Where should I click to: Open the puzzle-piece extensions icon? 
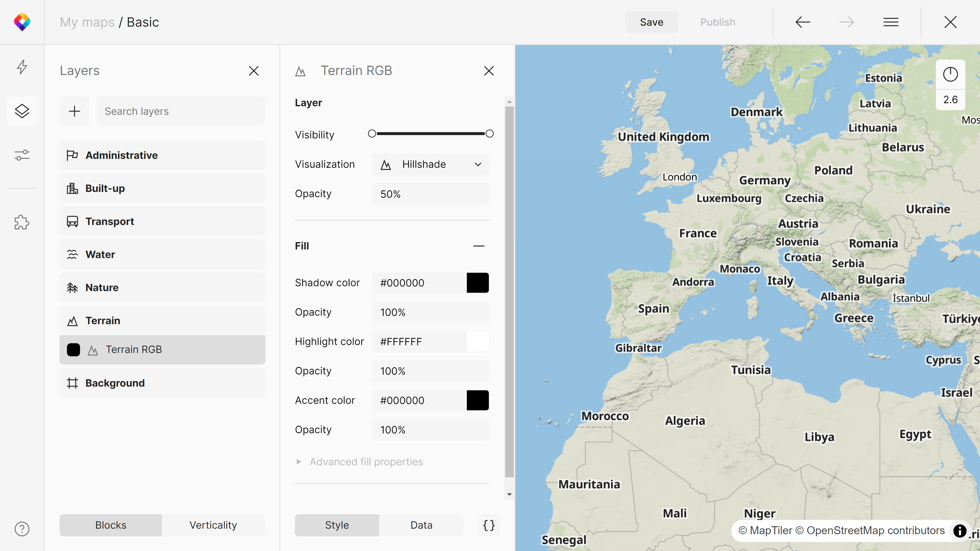[22, 223]
